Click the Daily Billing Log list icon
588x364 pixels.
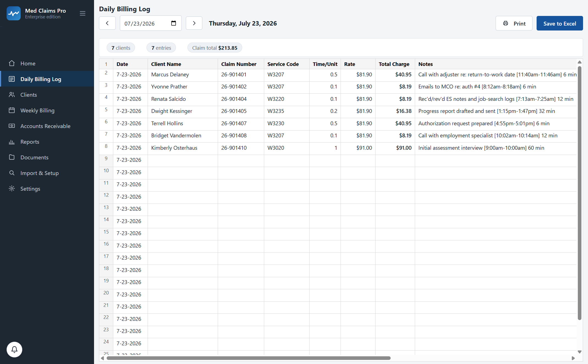point(12,79)
